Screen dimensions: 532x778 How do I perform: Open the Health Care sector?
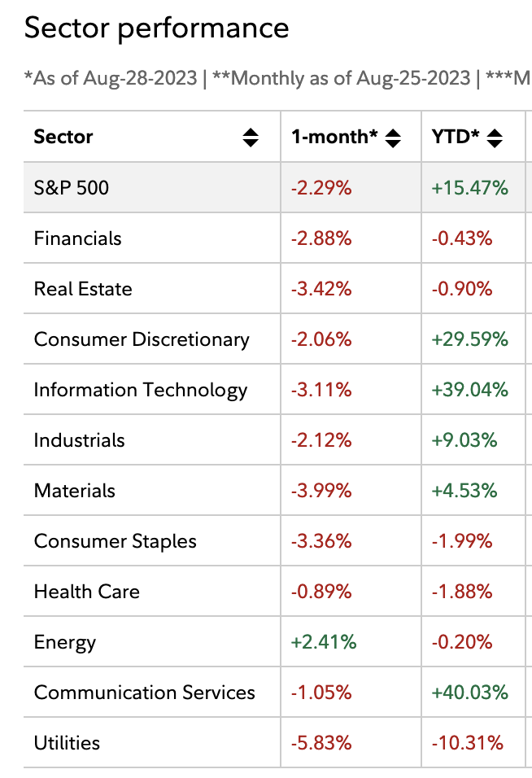[x=86, y=592]
